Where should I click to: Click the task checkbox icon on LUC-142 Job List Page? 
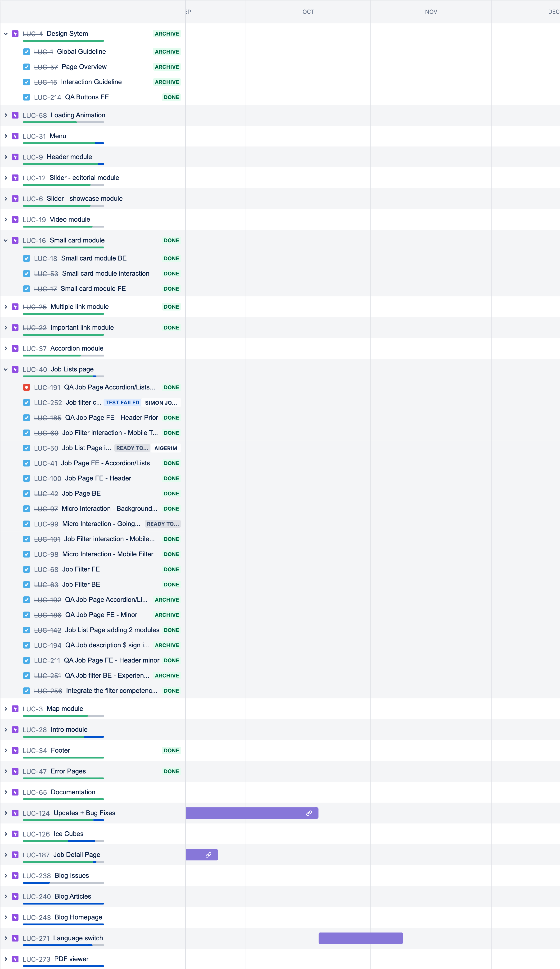click(27, 630)
